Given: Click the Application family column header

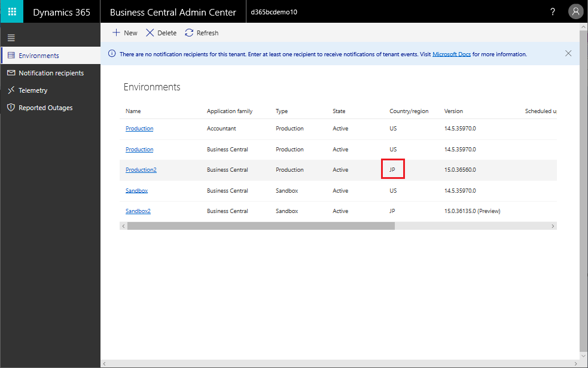Looking at the screenshot, I should (x=230, y=111).
